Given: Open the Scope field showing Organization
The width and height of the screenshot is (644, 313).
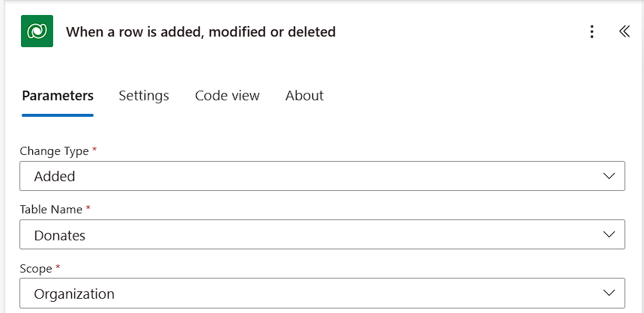Looking at the screenshot, I should coord(300,294).
